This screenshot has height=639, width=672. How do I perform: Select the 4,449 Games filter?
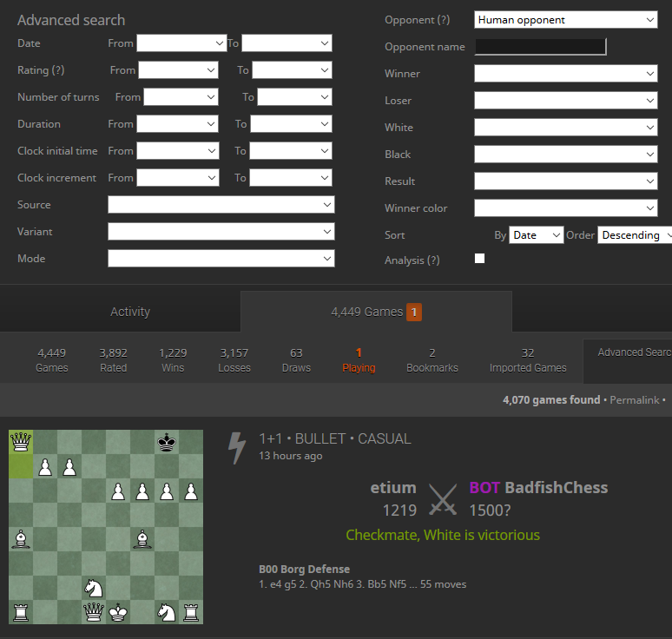[52, 360]
